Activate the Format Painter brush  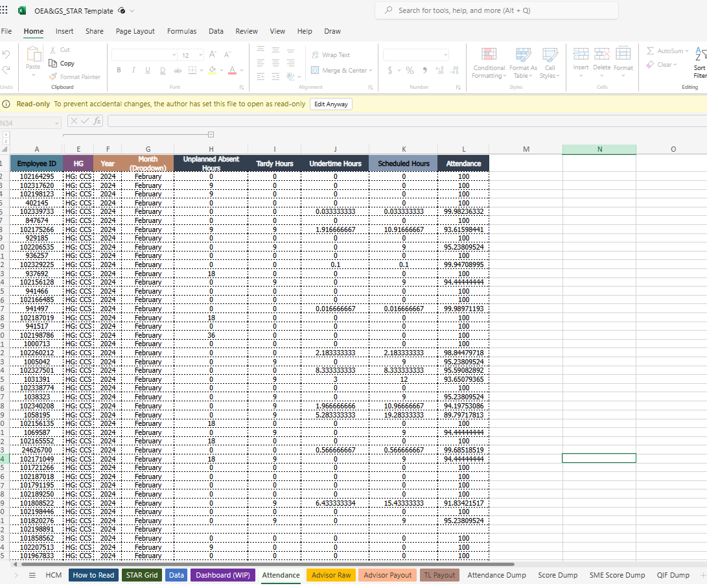click(53, 76)
